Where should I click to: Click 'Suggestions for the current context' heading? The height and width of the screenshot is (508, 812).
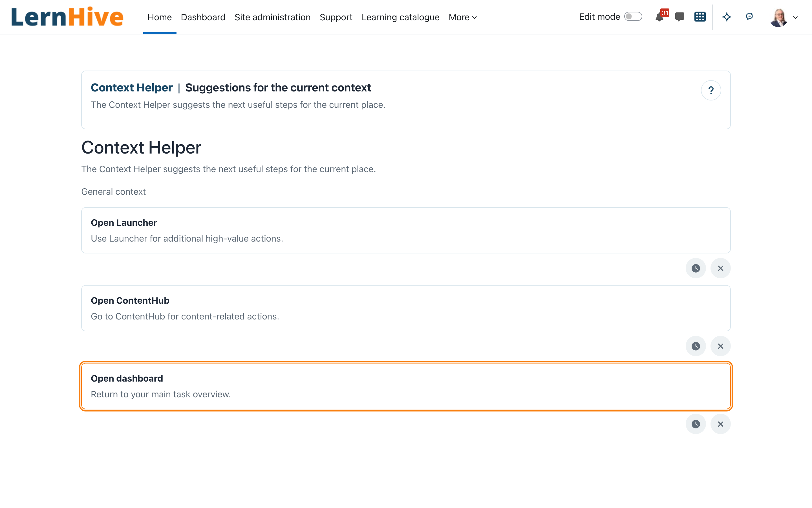tap(278, 88)
